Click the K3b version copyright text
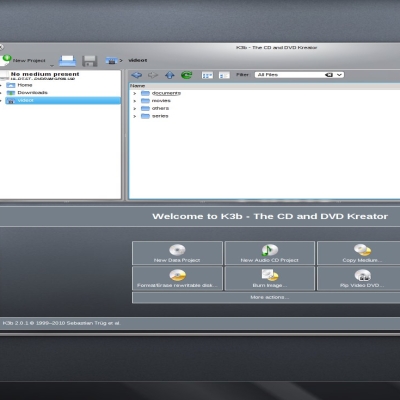400x400 pixels. tap(61, 323)
